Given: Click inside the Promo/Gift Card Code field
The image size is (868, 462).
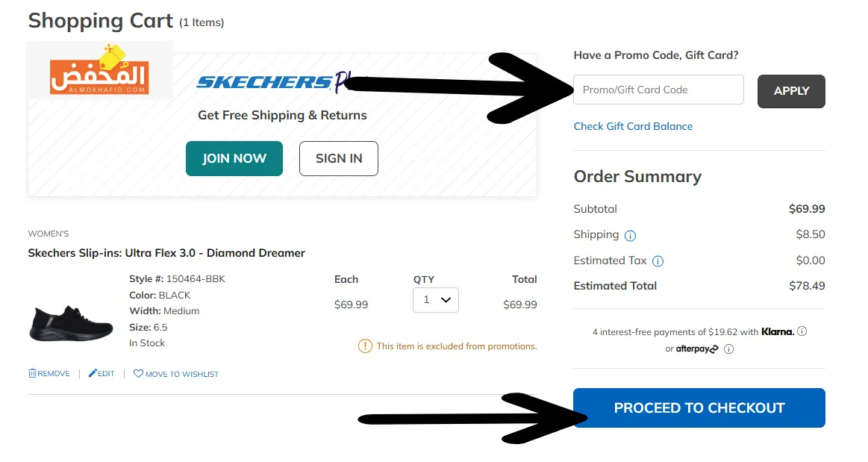Looking at the screenshot, I should (658, 90).
